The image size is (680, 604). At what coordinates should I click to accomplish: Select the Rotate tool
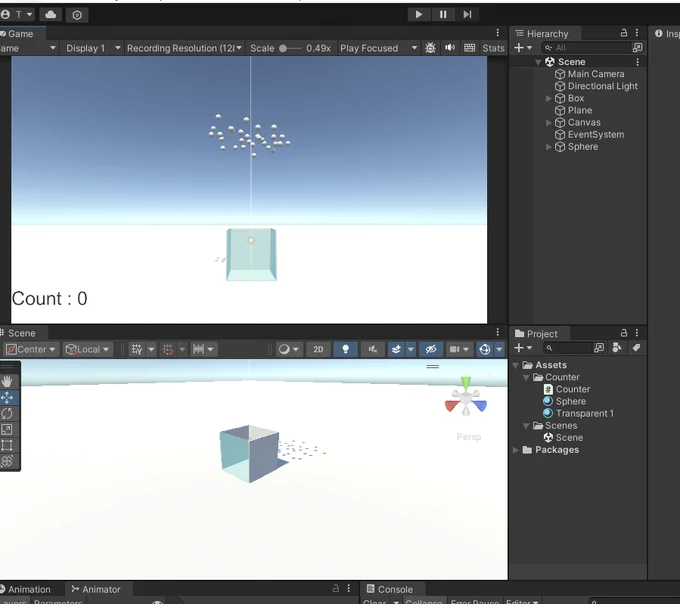pyautogui.click(x=7, y=414)
